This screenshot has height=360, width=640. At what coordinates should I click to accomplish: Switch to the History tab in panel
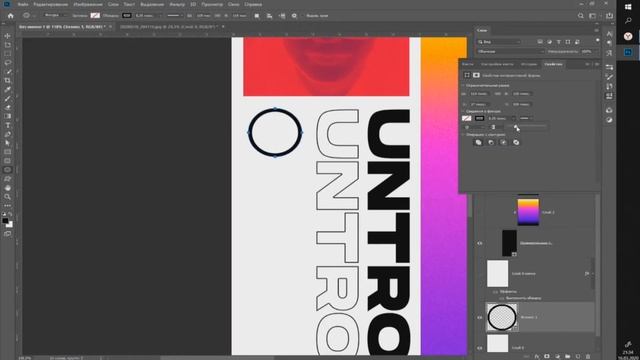tap(529, 64)
